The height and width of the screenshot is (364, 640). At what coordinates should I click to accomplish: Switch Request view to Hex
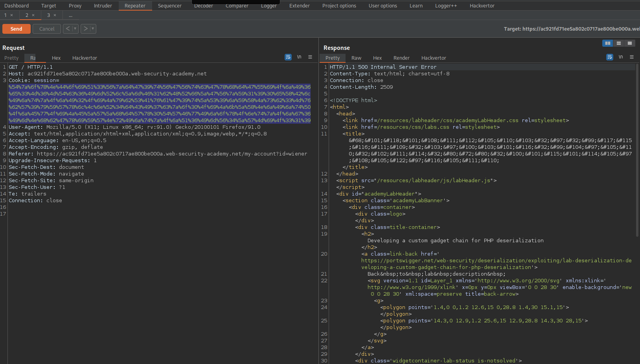(56, 58)
